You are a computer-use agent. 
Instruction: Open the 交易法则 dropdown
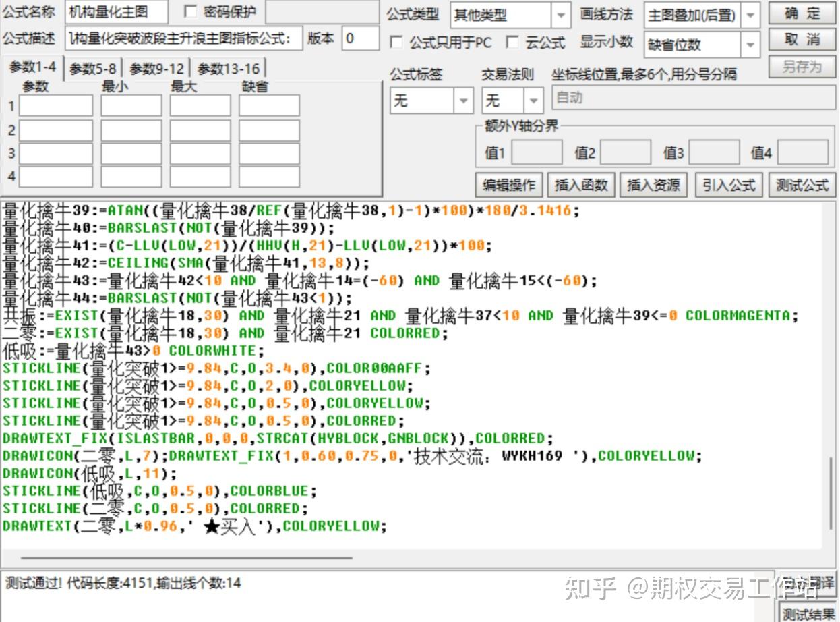pos(533,100)
